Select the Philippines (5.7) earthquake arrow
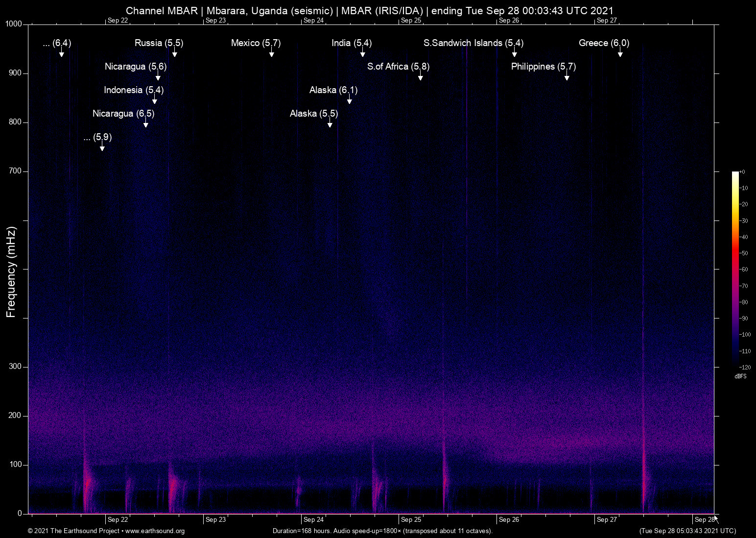This screenshot has height=538, width=756. click(567, 76)
